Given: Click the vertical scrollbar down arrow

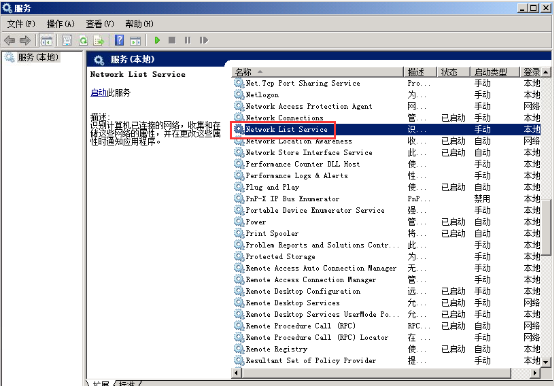Looking at the screenshot, I should click(x=546, y=362).
